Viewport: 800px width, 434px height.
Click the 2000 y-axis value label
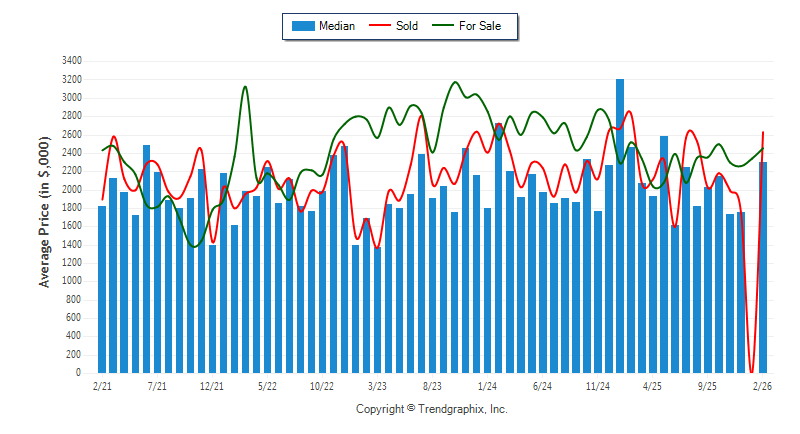(x=71, y=189)
